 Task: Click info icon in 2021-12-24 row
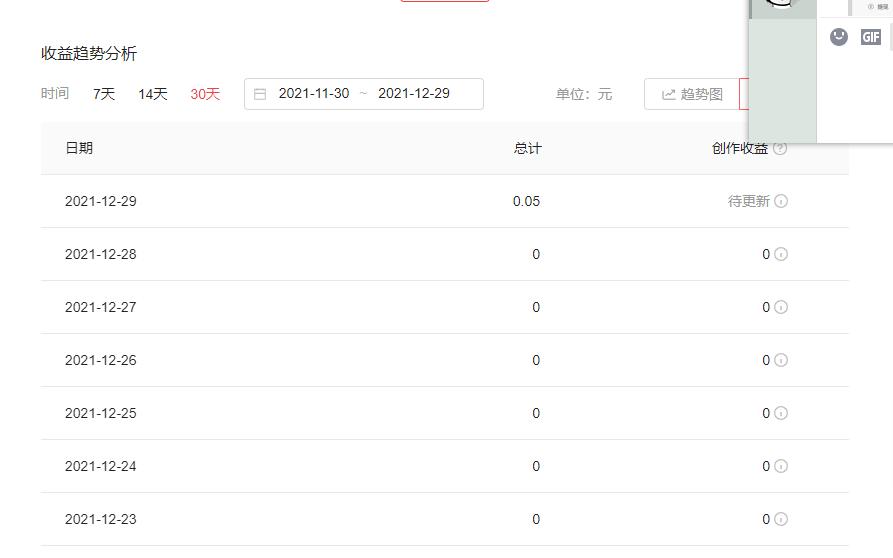(781, 466)
